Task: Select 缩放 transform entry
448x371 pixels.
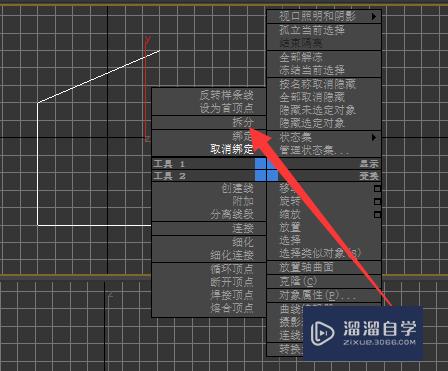Action: pyautogui.click(x=290, y=214)
